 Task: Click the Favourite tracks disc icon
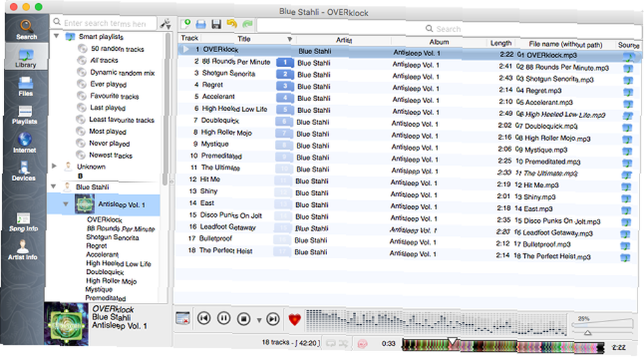(82, 96)
